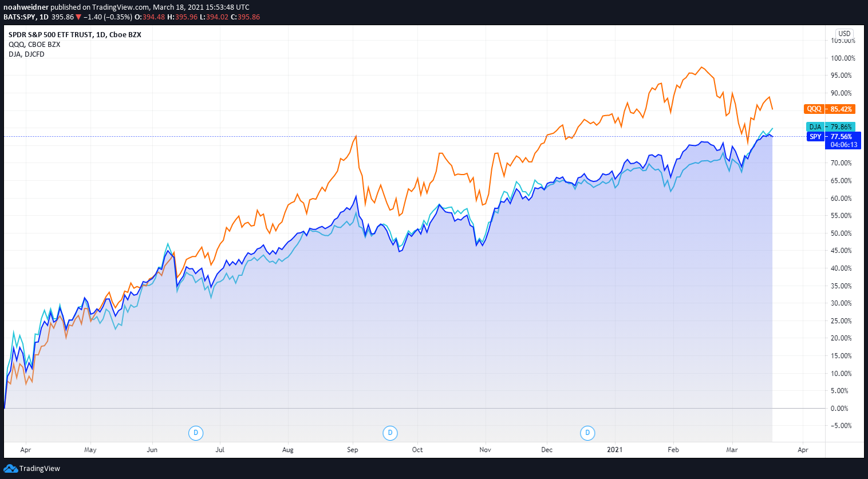Click the dividend marker near late September
The image size is (868, 479).
390,433
